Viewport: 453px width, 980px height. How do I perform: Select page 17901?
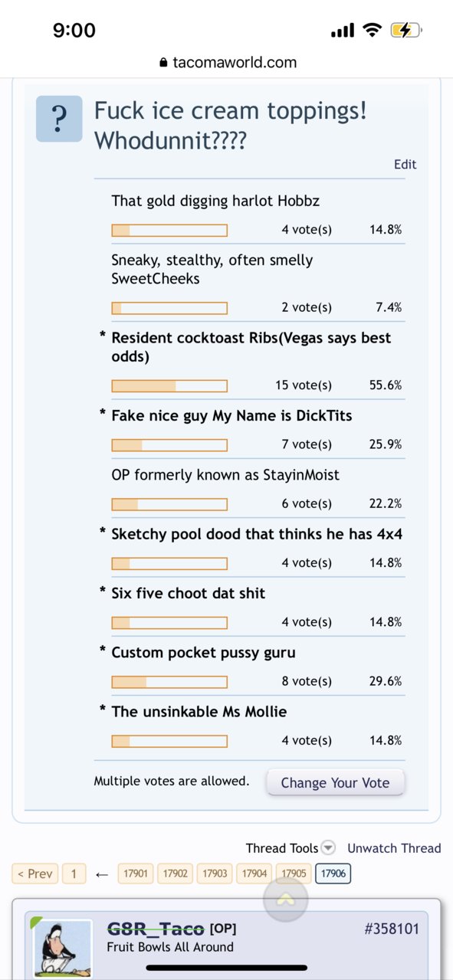click(x=136, y=873)
